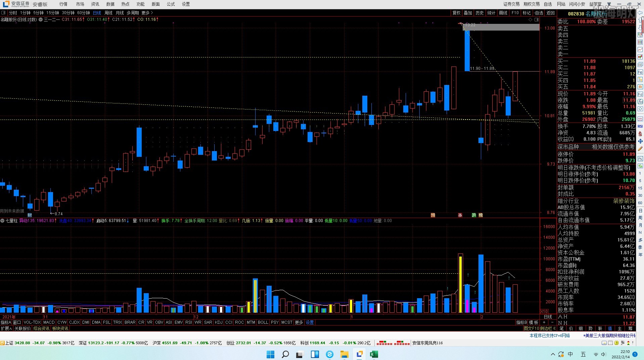Open Windows Start menu

pyautogui.click(x=270, y=354)
